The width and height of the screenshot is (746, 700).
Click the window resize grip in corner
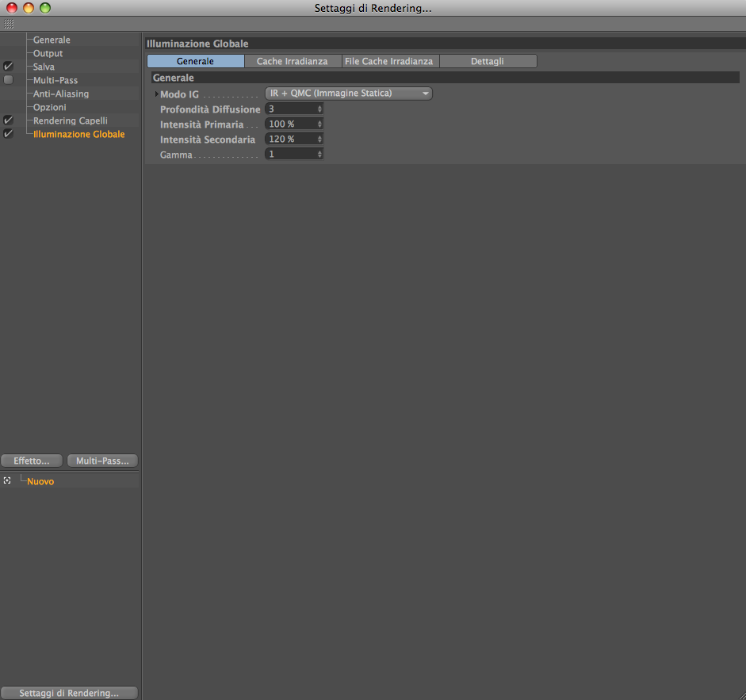tap(741, 695)
